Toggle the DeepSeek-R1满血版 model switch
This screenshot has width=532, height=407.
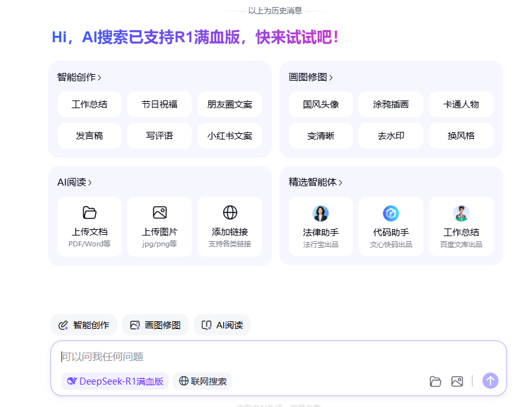114,381
